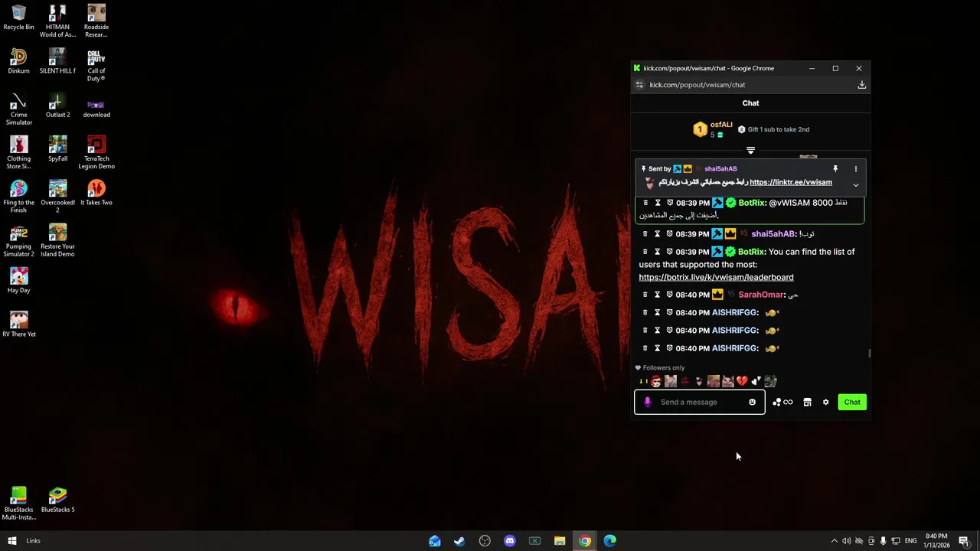Open the linktr.ee/vwisam link in pinned message
This screenshot has width=980, height=551.
pos(791,183)
